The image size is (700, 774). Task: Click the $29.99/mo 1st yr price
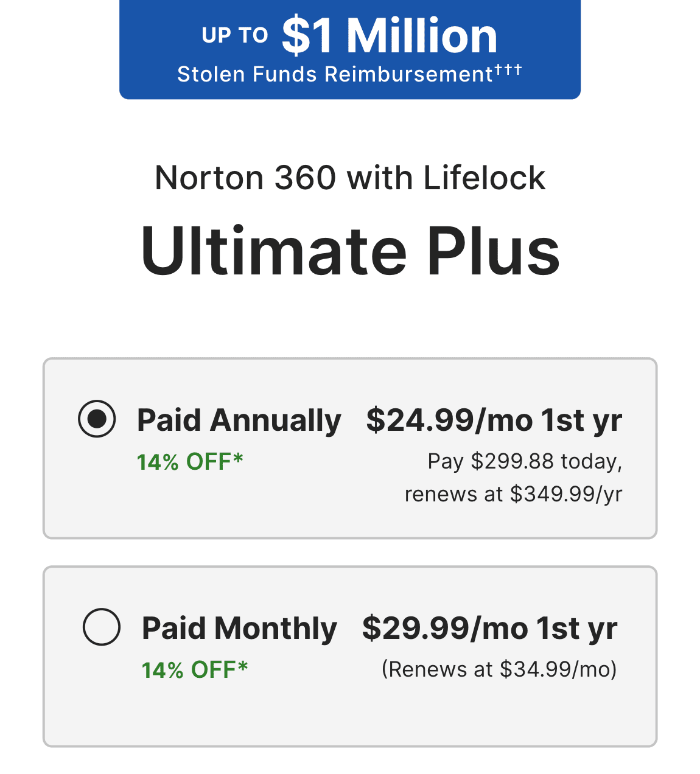489,629
